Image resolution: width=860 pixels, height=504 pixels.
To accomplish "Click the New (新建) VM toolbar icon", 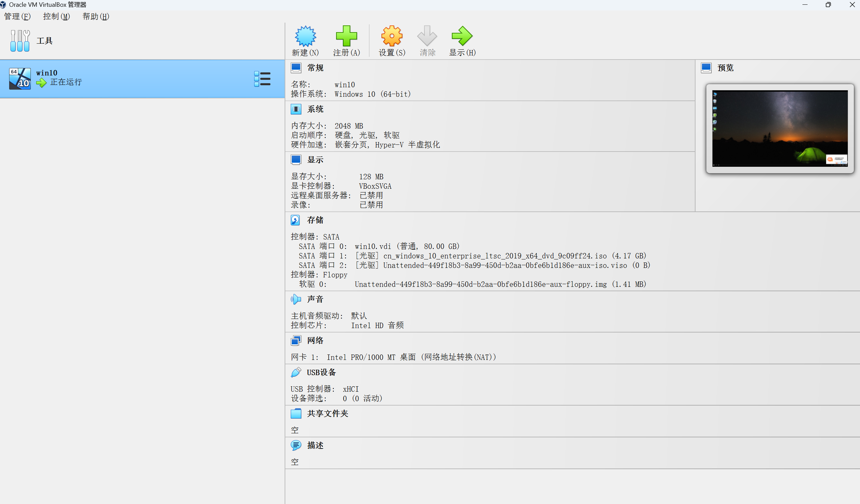I will (305, 36).
